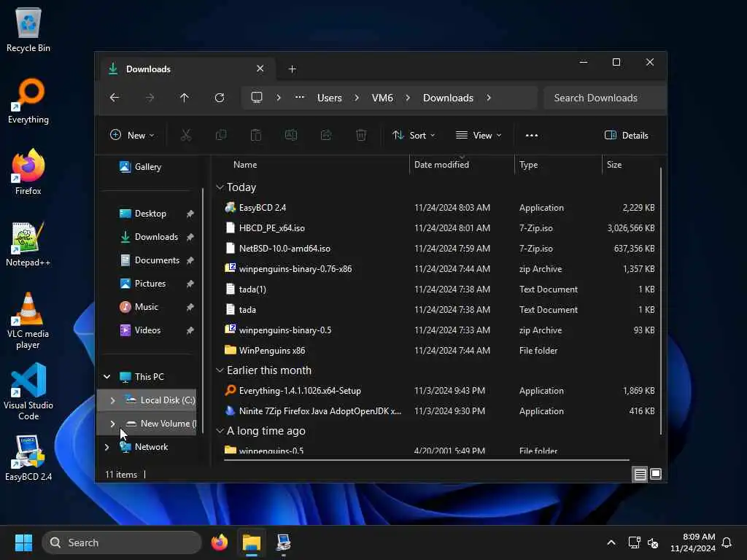The width and height of the screenshot is (747, 560).
Task: Select the Notepad++ desktop shortcut
Action: tap(28, 244)
